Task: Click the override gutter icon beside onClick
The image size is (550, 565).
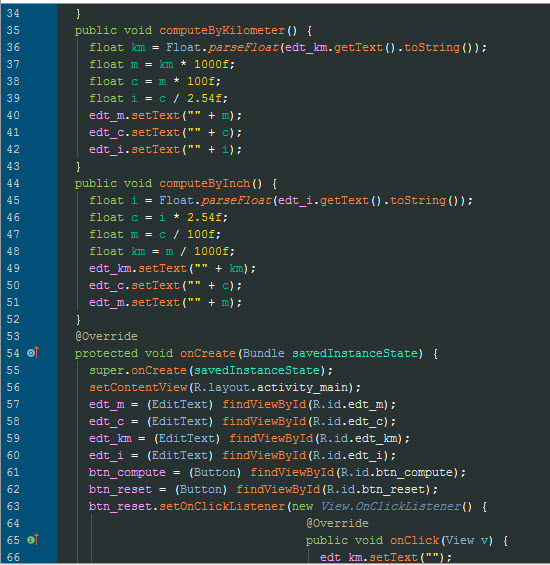Action: click(33, 540)
